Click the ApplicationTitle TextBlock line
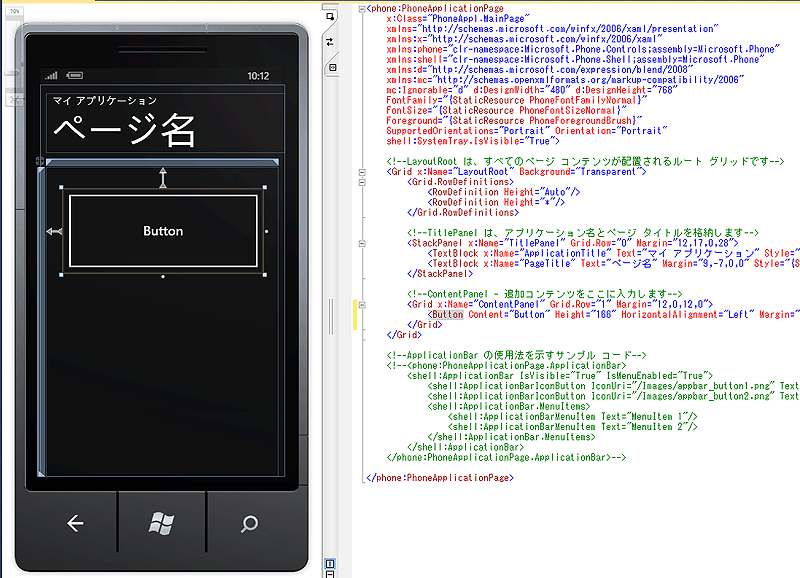 pyautogui.click(x=613, y=254)
